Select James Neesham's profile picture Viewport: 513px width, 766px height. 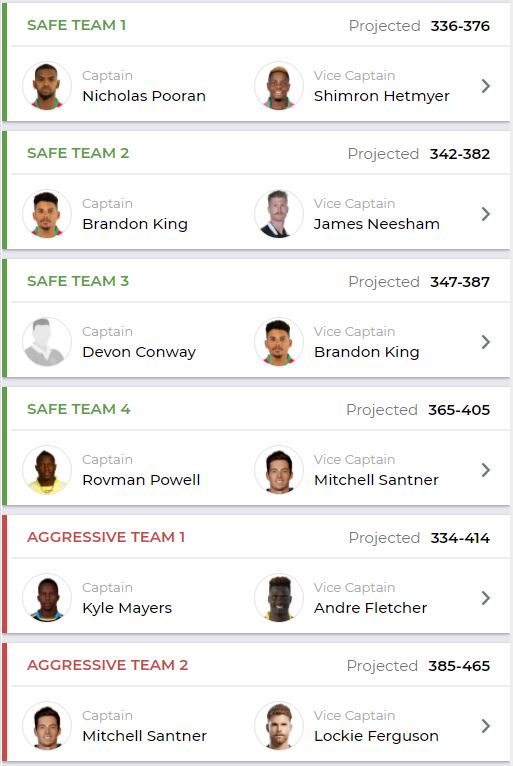279,214
